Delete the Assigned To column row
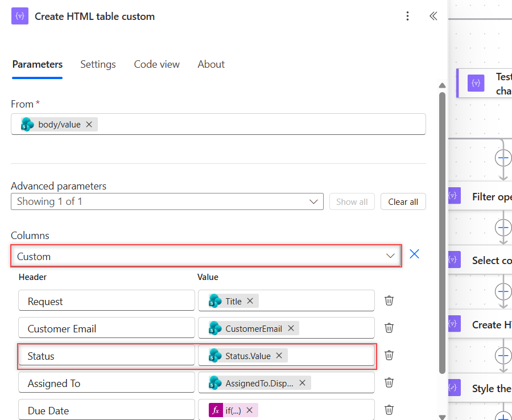The width and height of the screenshot is (512, 420). coord(389,382)
